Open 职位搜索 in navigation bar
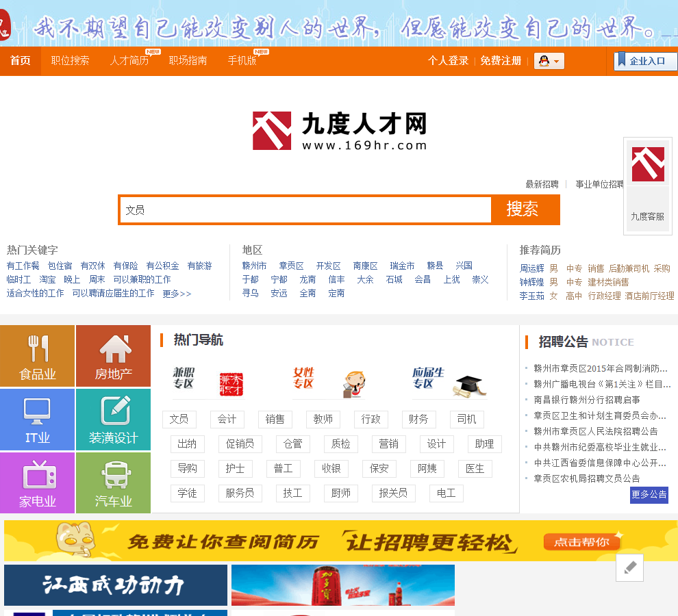The width and height of the screenshot is (678, 616). coord(70,60)
